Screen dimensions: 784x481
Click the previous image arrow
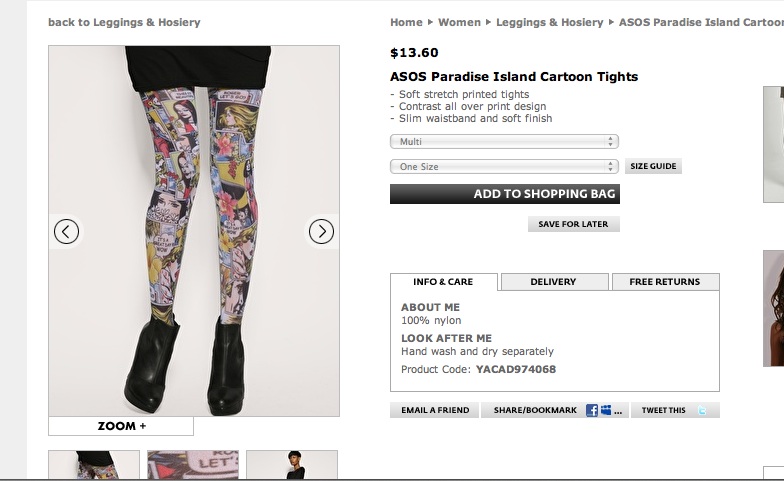(66, 232)
